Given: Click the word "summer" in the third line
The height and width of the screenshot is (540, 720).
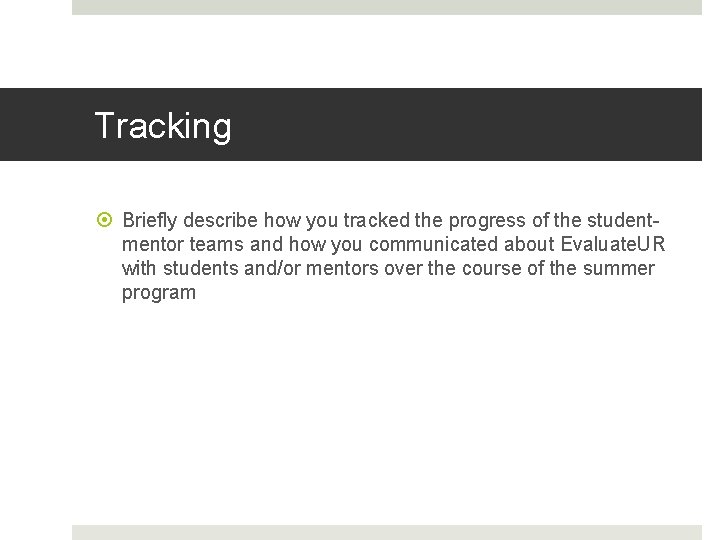Looking at the screenshot, I should [x=620, y=269].
